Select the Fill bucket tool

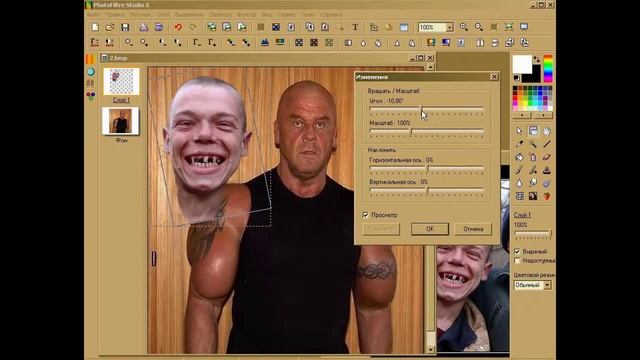coord(519,157)
